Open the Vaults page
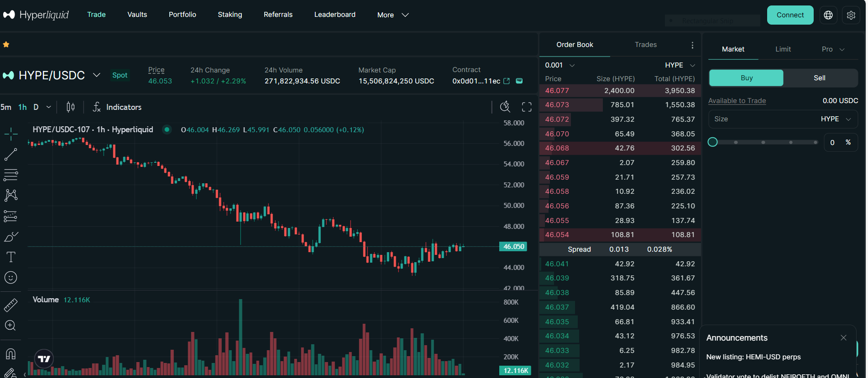The image size is (868, 378). pos(137,15)
